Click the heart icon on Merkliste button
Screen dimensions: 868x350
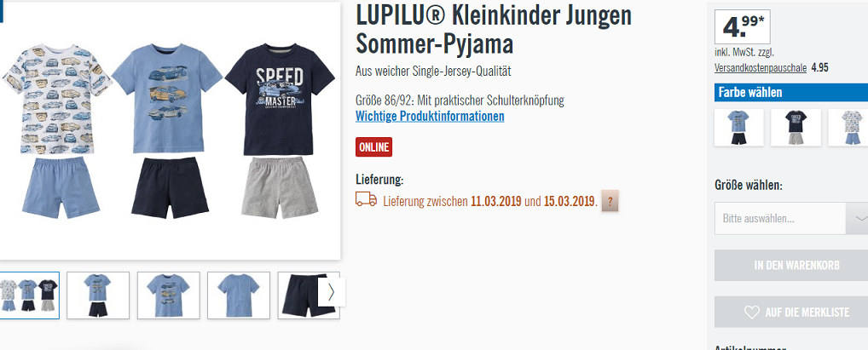tap(752, 313)
